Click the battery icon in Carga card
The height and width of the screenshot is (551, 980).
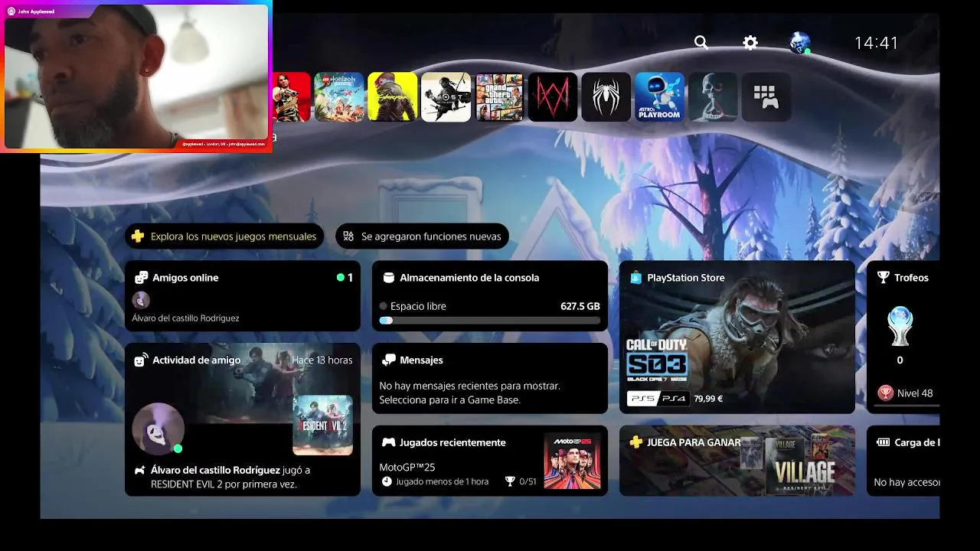(884, 442)
